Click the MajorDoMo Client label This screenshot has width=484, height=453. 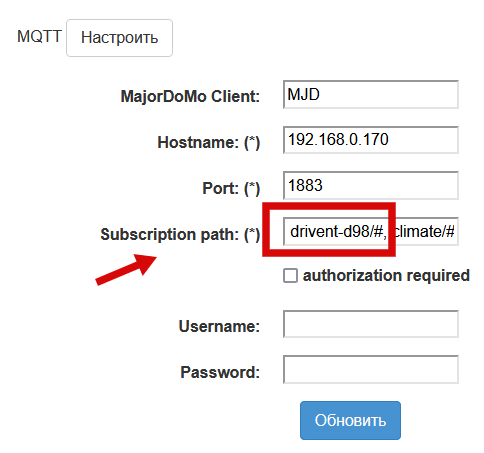(190, 96)
